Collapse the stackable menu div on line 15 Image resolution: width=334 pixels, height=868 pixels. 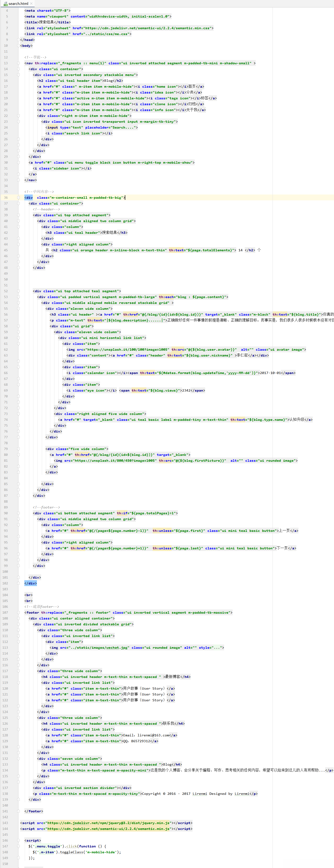point(18,75)
